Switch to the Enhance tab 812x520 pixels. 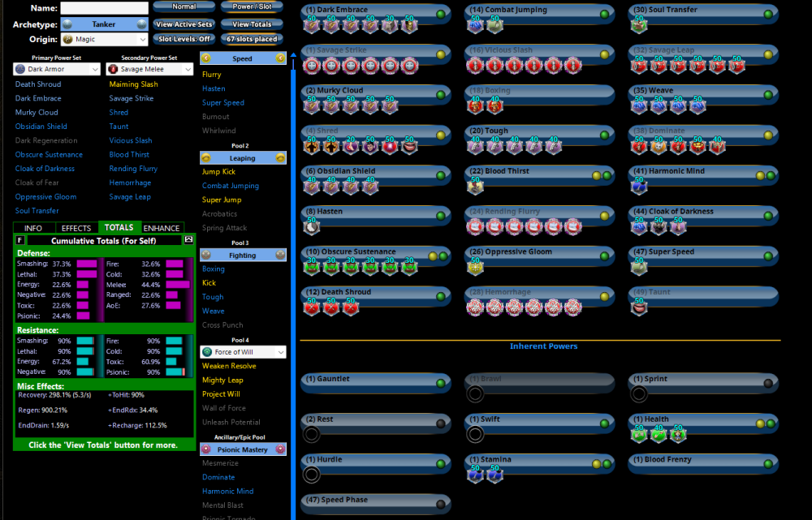point(162,228)
